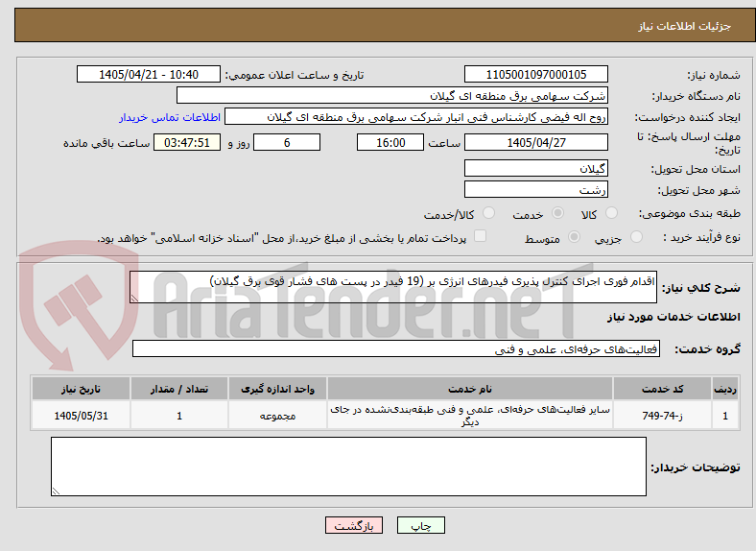Click the شرح کلی نیاز description textarea
Screen dimensions: 756x551
[393, 287]
